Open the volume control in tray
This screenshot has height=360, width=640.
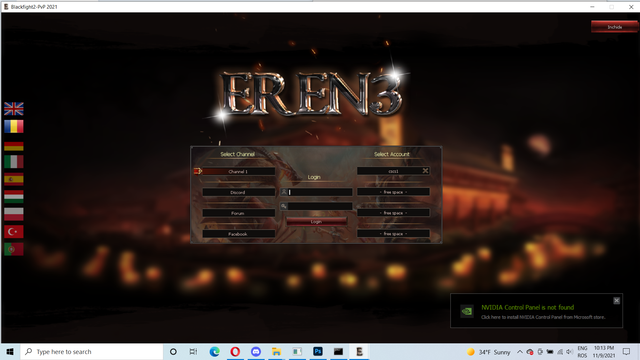(569, 352)
